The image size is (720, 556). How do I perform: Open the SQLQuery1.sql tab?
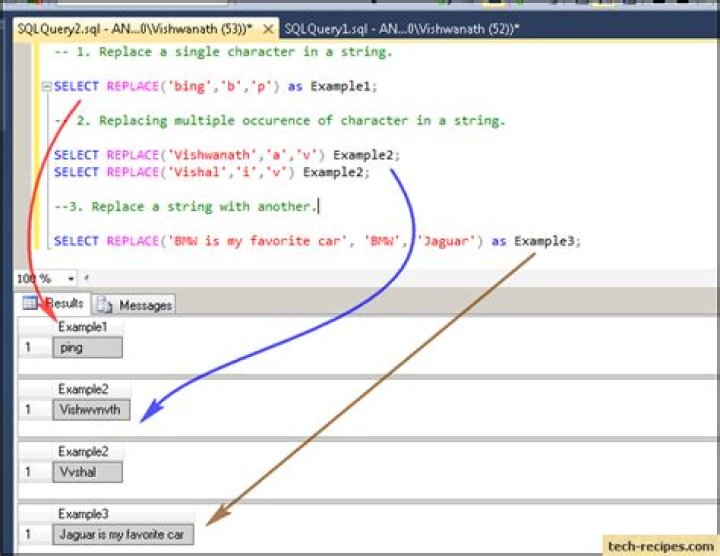pyautogui.click(x=402, y=29)
